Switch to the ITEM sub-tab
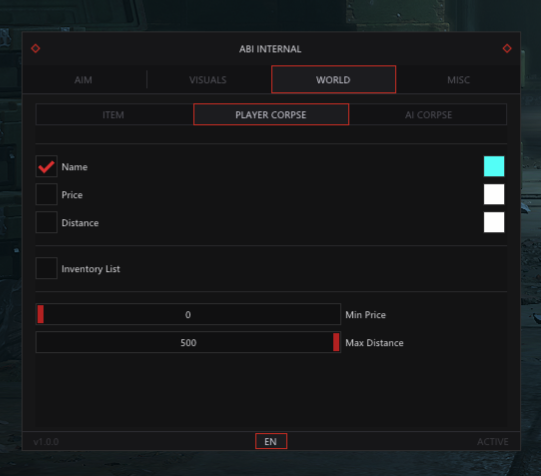This screenshot has height=476, width=541. [114, 115]
